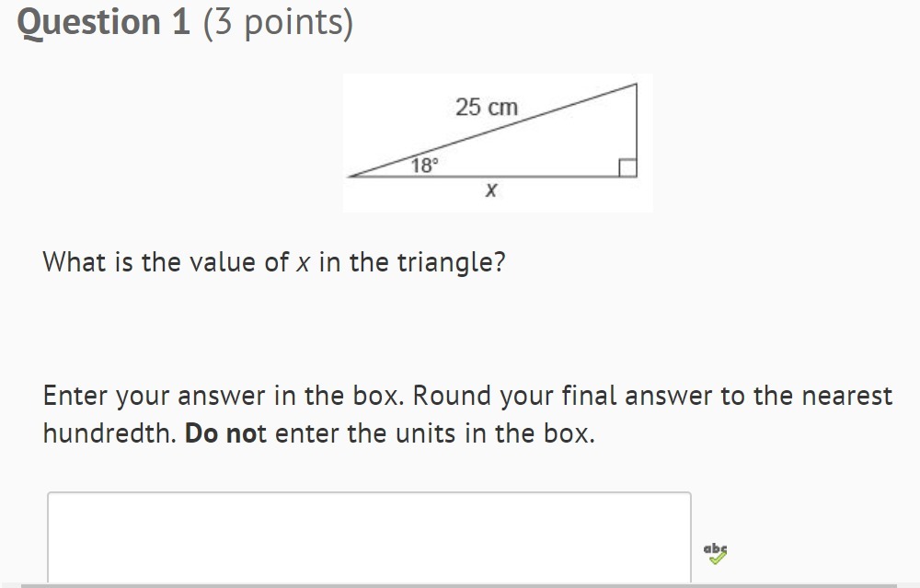The image size is (920, 588).
Task: Click the bold "Do not" text
Action: 226,433
